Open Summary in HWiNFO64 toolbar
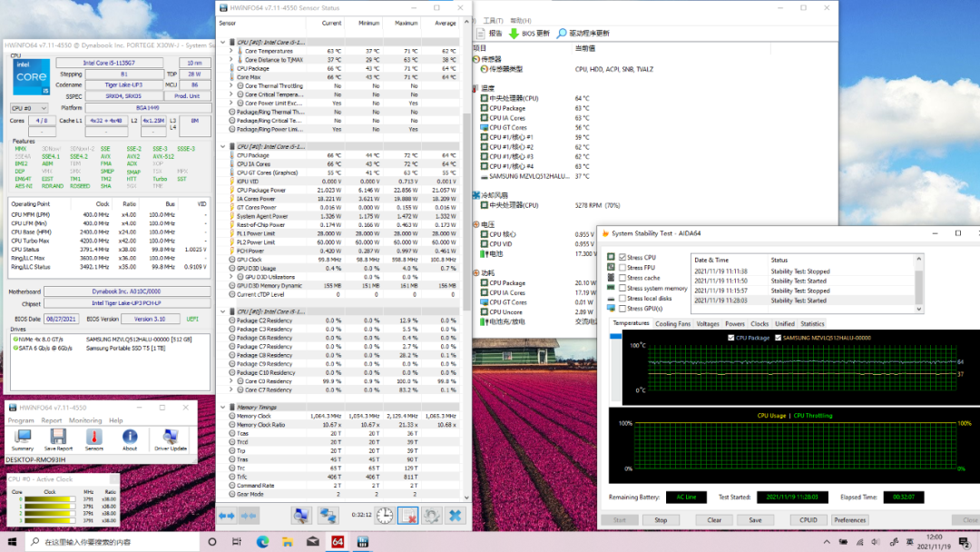Viewport: 980px width, 552px height. (x=23, y=439)
